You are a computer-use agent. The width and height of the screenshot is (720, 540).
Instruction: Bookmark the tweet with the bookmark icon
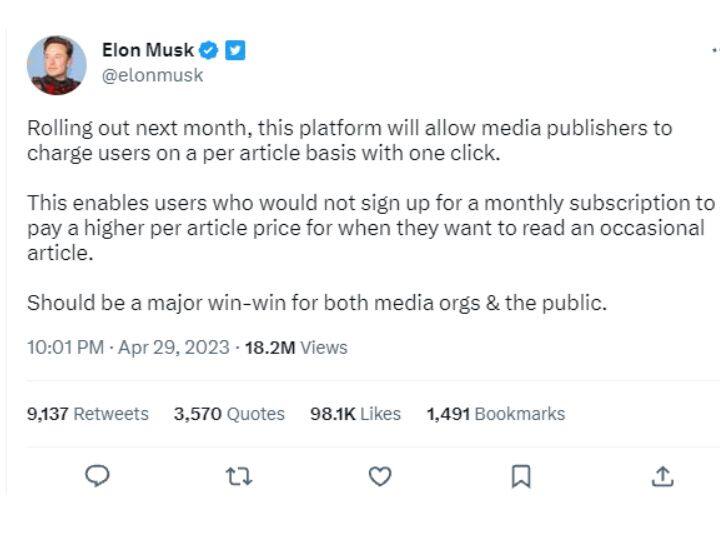520,477
